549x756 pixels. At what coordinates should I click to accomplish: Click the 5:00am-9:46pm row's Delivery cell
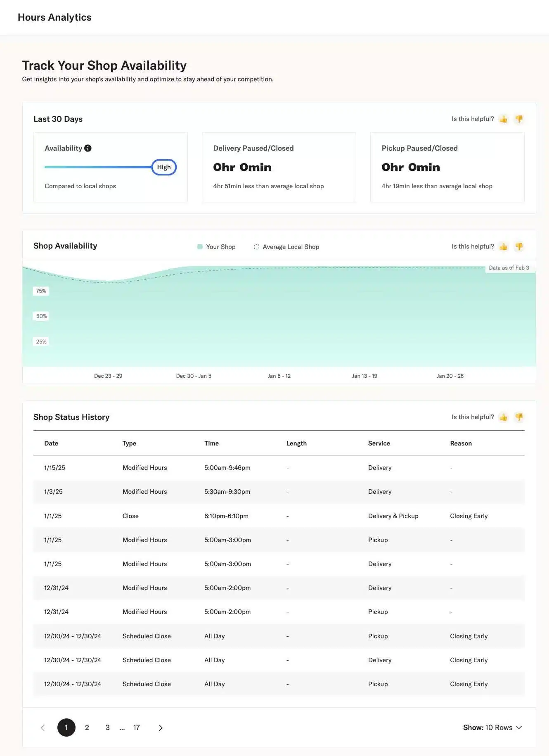(380, 468)
